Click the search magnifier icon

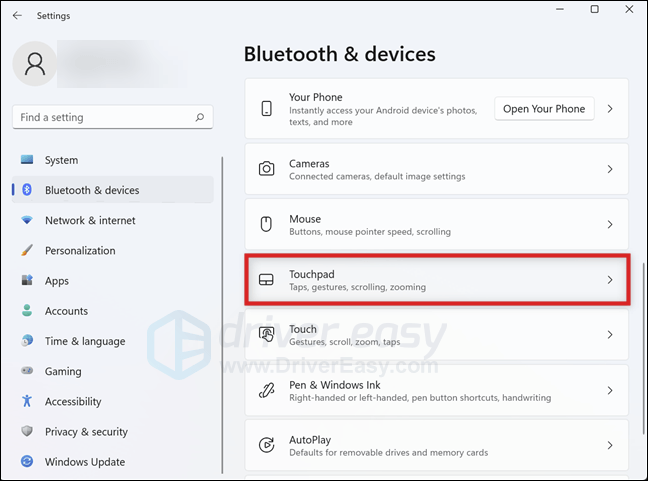(x=200, y=117)
